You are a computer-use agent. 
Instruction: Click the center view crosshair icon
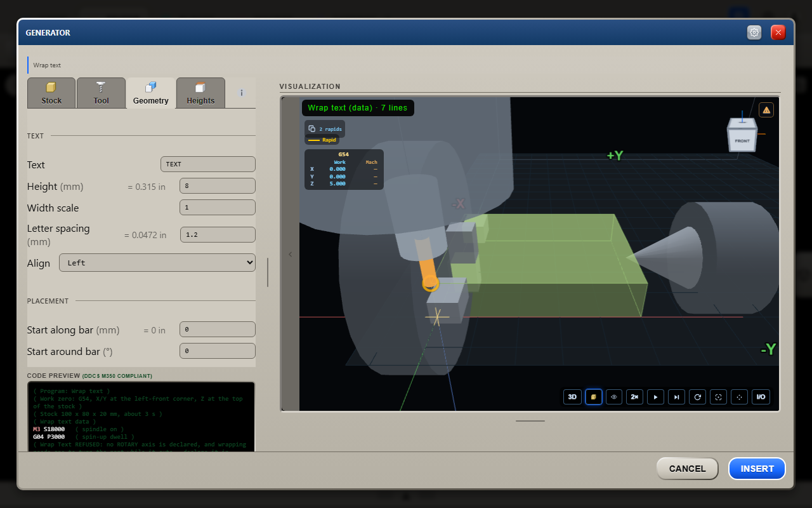point(740,397)
